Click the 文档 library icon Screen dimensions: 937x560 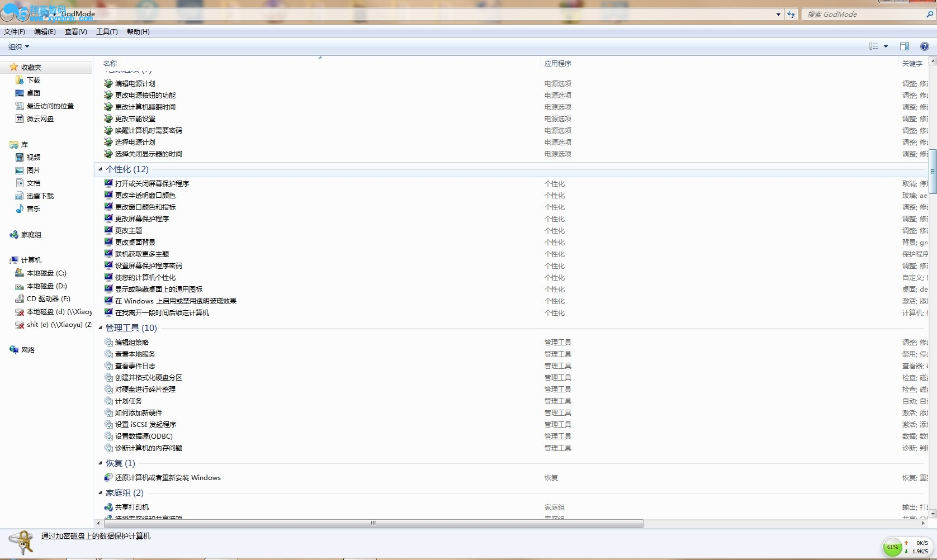pyautogui.click(x=20, y=183)
